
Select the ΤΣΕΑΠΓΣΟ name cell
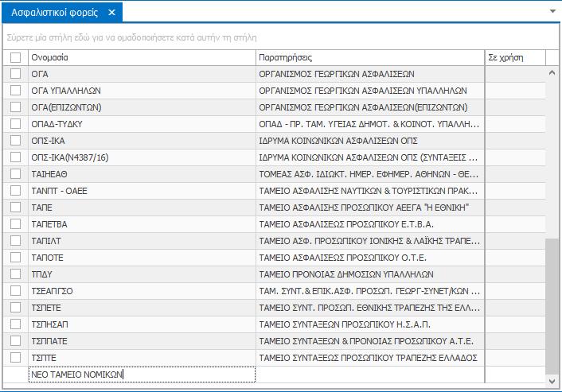142,291
